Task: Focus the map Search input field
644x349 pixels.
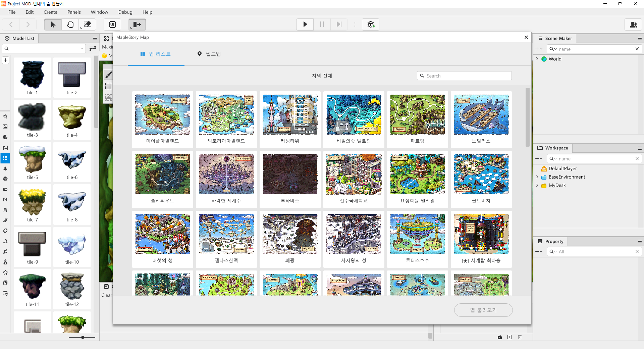Action: coord(464,76)
